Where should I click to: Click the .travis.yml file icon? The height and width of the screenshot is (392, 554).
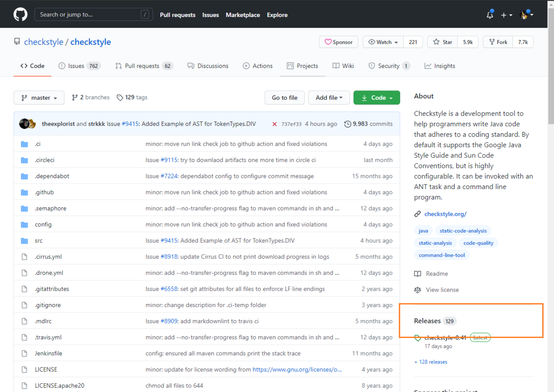coord(24,338)
